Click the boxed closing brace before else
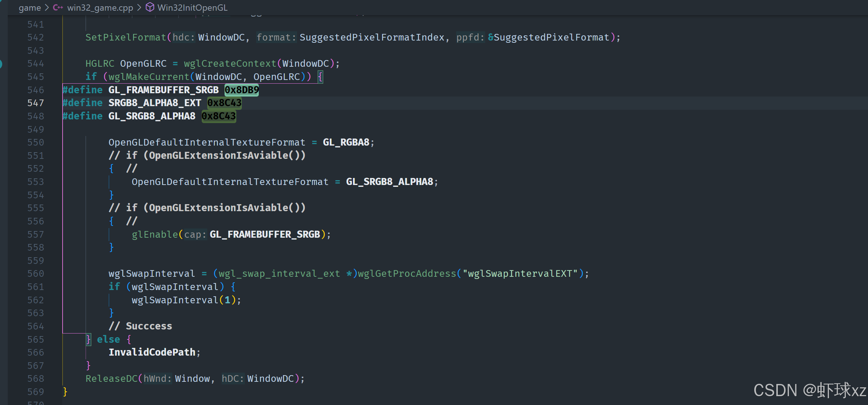This screenshot has height=405, width=868. 88,339
